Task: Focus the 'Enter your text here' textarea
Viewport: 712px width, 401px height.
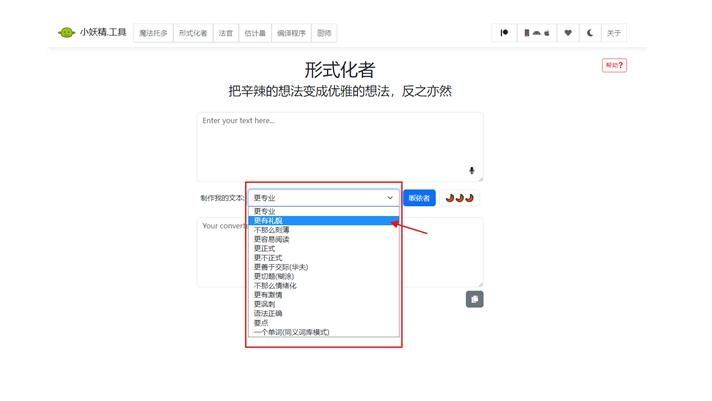Action: [x=340, y=147]
